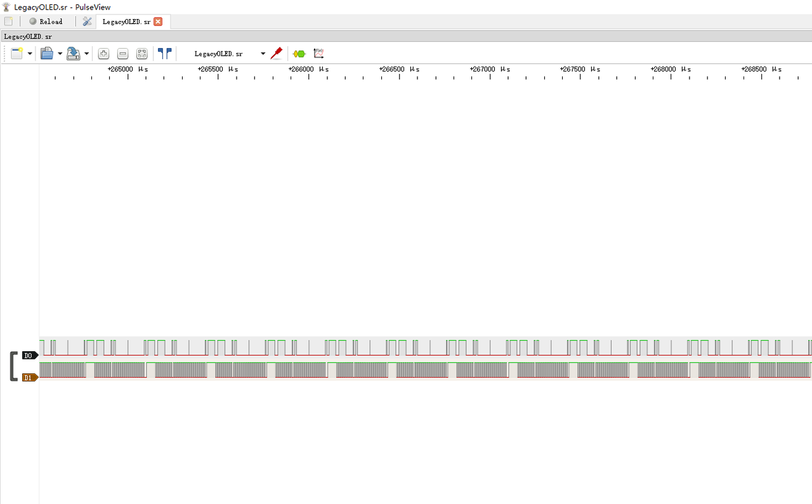Configure channels with red probe icon

click(x=276, y=54)
